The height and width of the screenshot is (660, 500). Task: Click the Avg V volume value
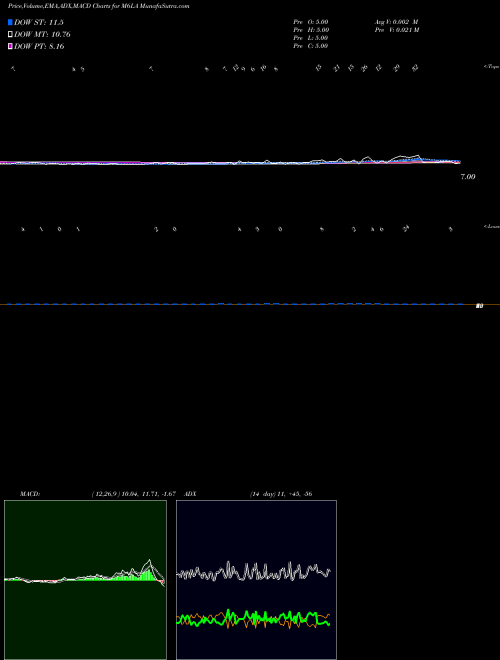tap(396, 22)
